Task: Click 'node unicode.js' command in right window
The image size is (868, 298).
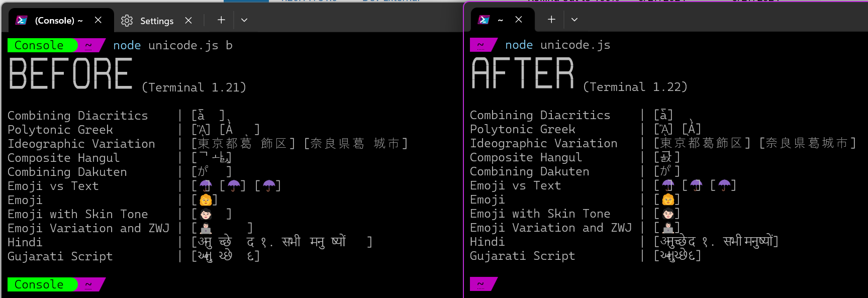Action: coord(558,45)
